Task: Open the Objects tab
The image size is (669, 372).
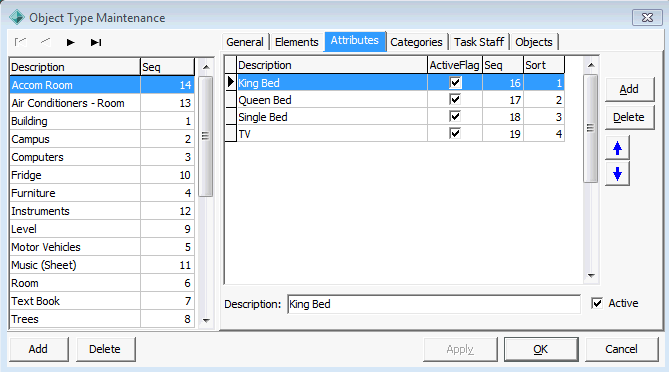Action: click(534, 42)
